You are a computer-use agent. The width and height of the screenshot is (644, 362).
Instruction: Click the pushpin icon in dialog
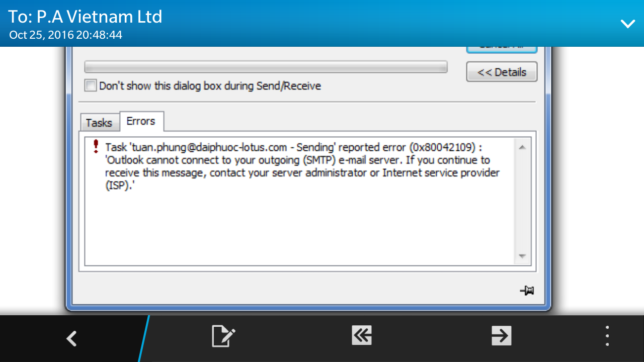pos(526,291)
